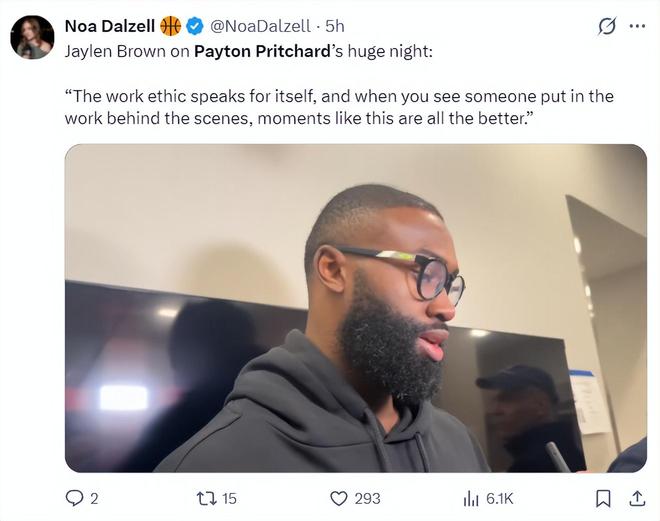Like the post with the heart
The image size is (660, 521).
tap(338, 497)
